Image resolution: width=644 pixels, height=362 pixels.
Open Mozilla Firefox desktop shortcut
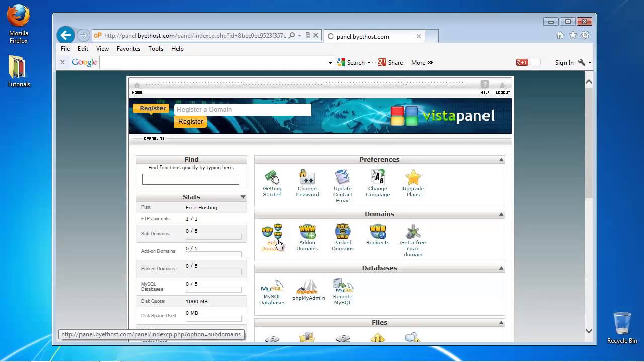pos(18,24)
